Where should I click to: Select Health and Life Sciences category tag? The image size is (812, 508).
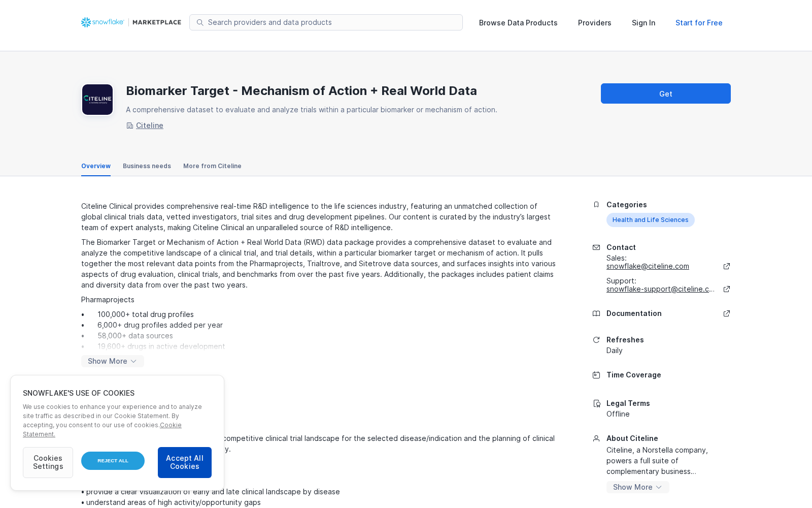[651, 220]
